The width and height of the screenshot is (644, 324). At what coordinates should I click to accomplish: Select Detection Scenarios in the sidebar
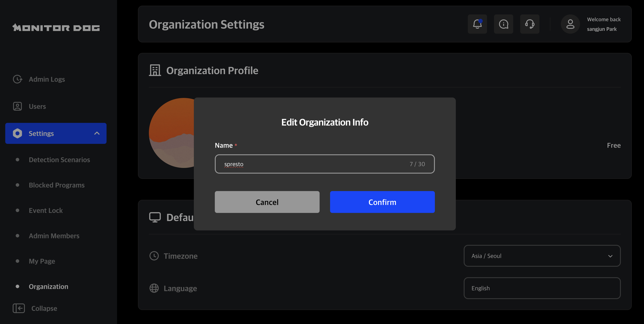click(59, 160)
